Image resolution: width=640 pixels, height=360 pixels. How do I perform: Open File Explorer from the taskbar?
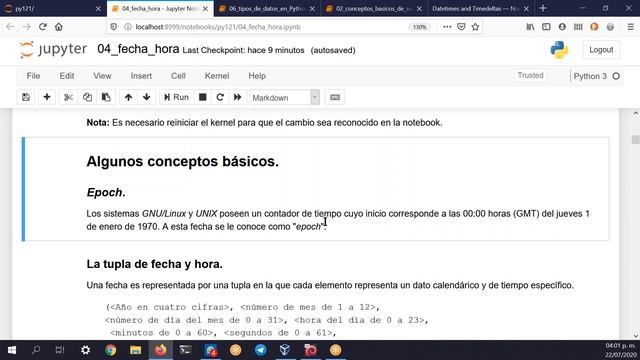click(x=136, y=350)
